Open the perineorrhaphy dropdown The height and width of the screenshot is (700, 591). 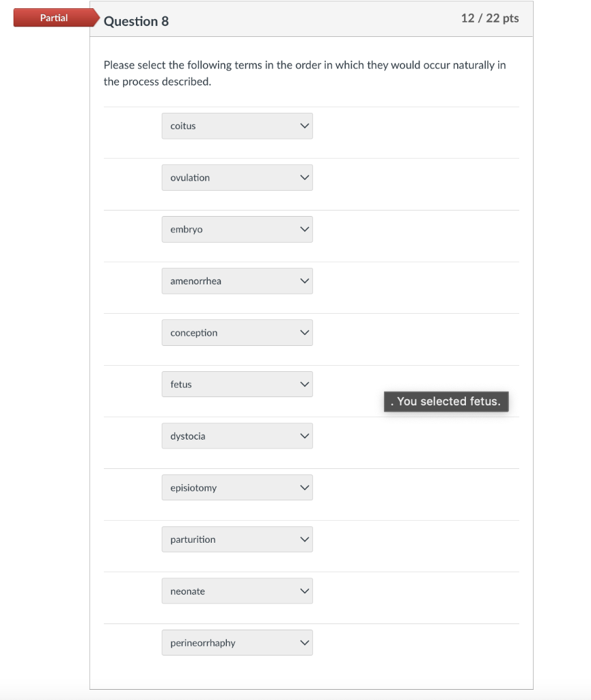[x=237, y=643]
